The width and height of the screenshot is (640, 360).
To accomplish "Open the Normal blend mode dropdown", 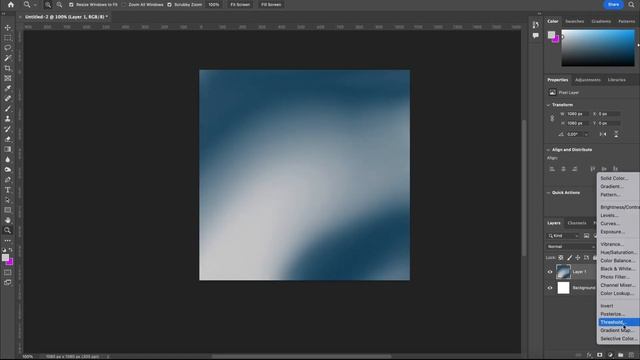I will [571, 247].
